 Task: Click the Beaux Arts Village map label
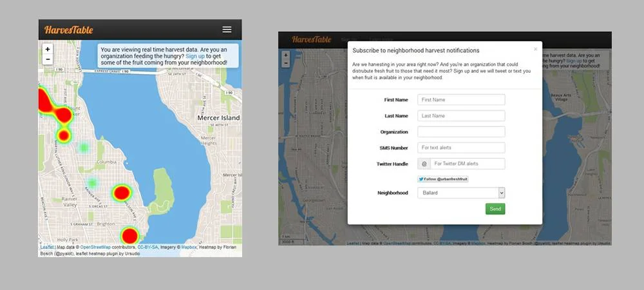(x=561, y=97)
